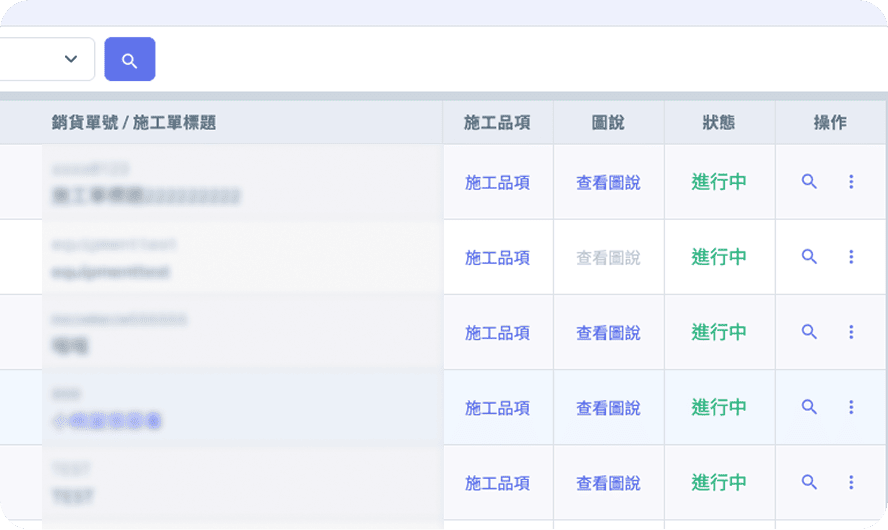Open three-dot menu in first table row

pos(851,182)
